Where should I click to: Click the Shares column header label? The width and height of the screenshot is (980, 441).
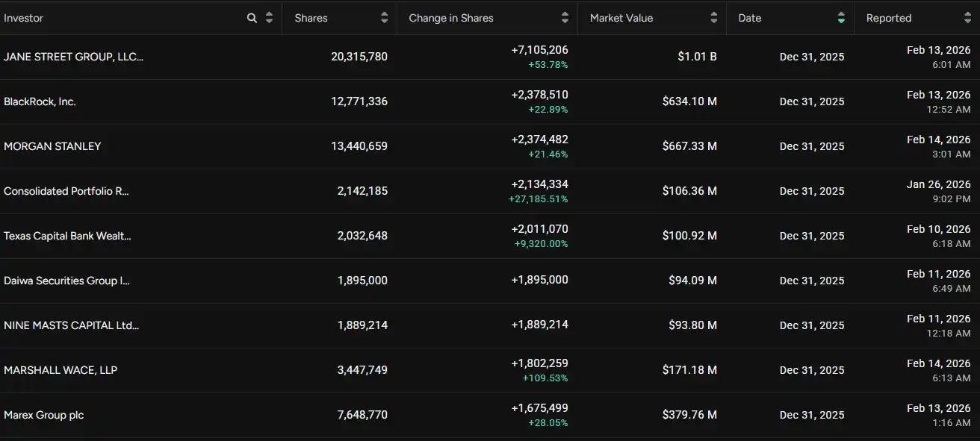tap(311, 18)
